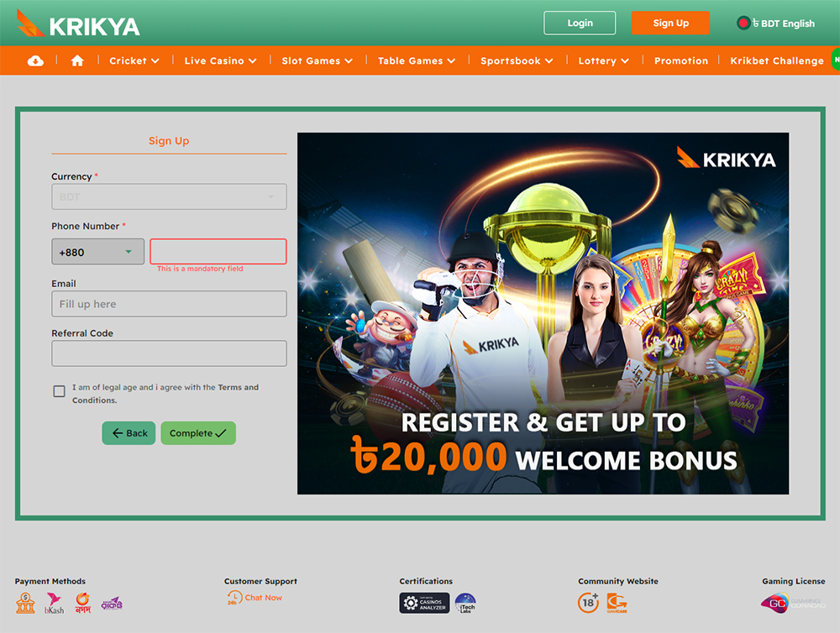Image resolution: width=840 pixels, height=633 pixels.
Task: Open the Gaming Curacao license logo
Action: pyautogui.click(x=794, y=604)
